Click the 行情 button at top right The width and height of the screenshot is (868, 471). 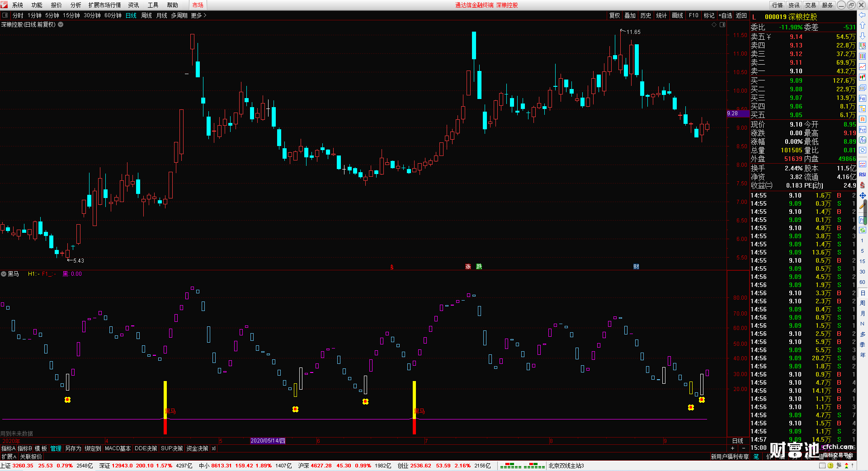[778, 5]
